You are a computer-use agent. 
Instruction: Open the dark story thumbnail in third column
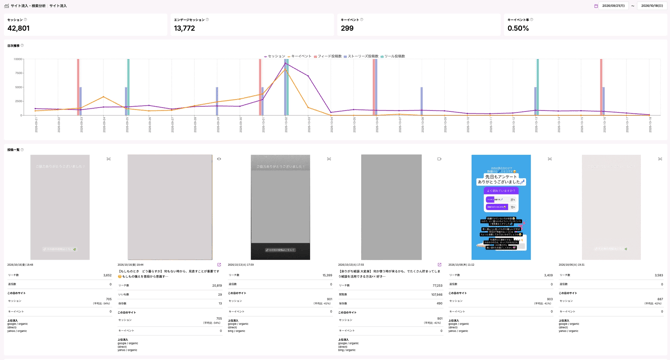click(280, 207)
